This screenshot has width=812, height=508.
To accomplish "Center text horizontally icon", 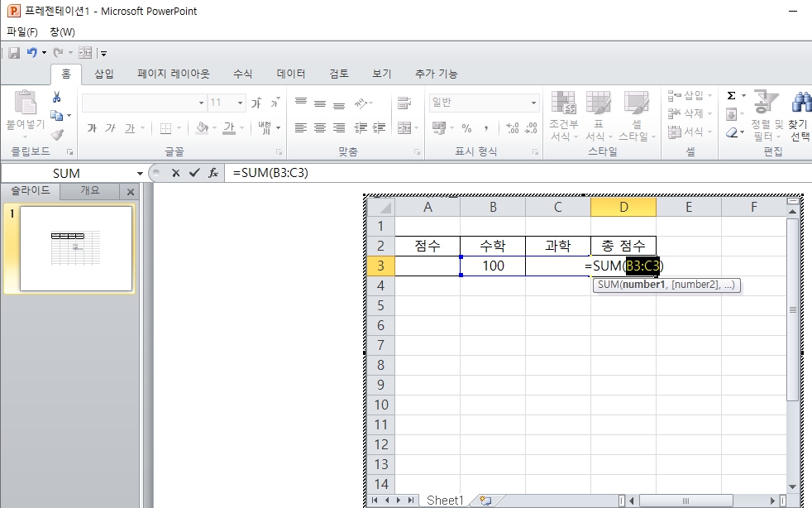I will (x=320, y=128).
